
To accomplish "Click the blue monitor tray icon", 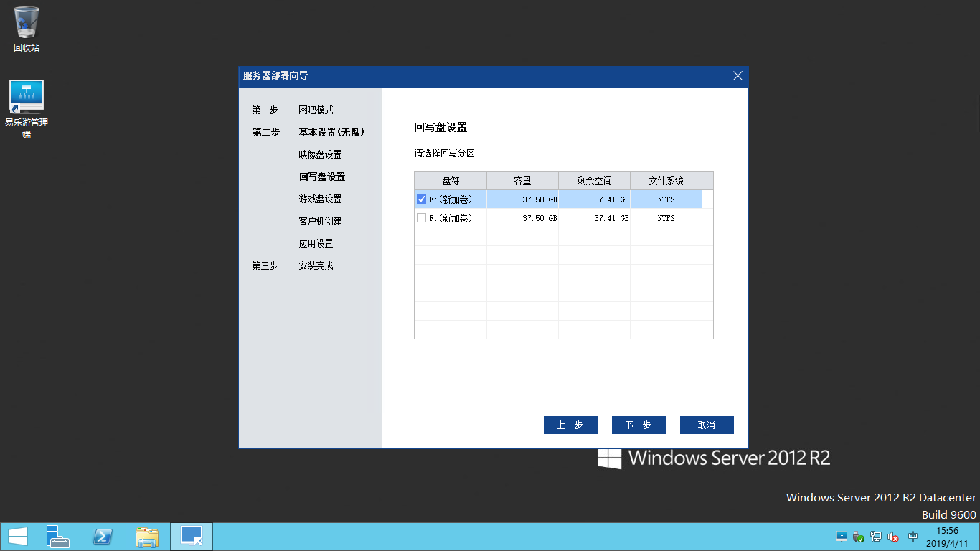I will click(842, 537).
